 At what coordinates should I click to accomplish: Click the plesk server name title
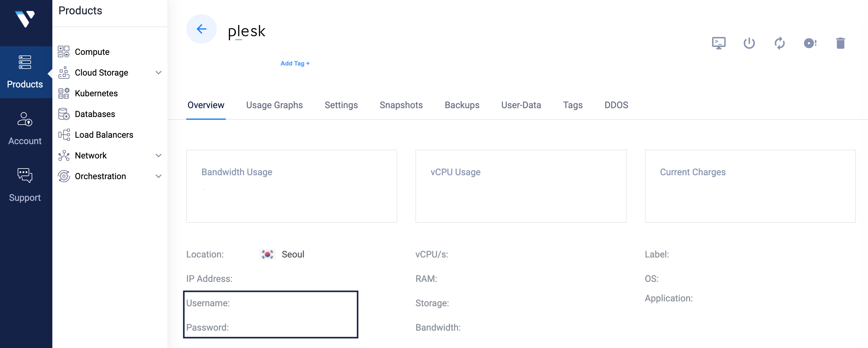click(x=247, y=31)
